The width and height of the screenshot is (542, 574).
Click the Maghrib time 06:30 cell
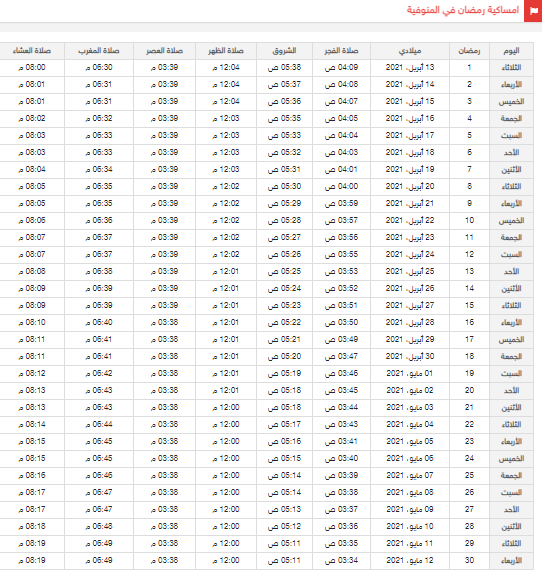[x=99, y=68]
